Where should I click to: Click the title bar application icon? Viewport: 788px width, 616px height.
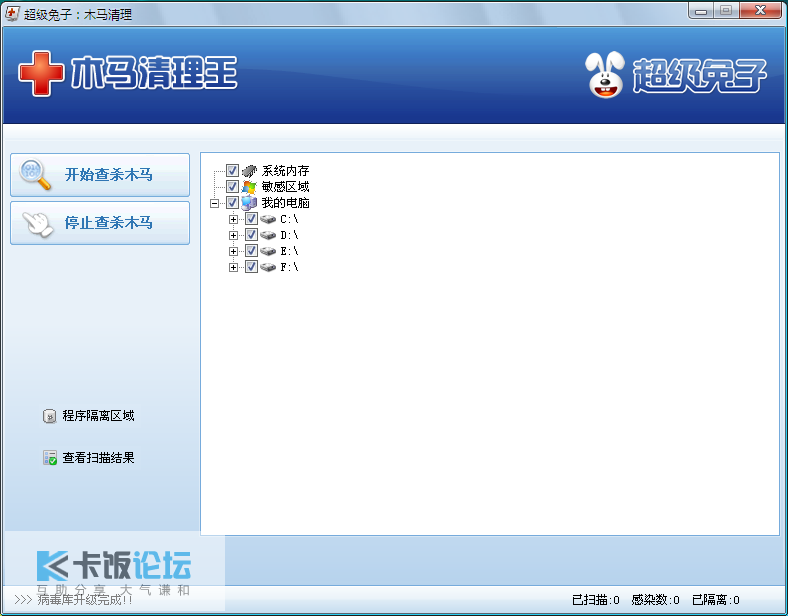click(x=12, y=14)
